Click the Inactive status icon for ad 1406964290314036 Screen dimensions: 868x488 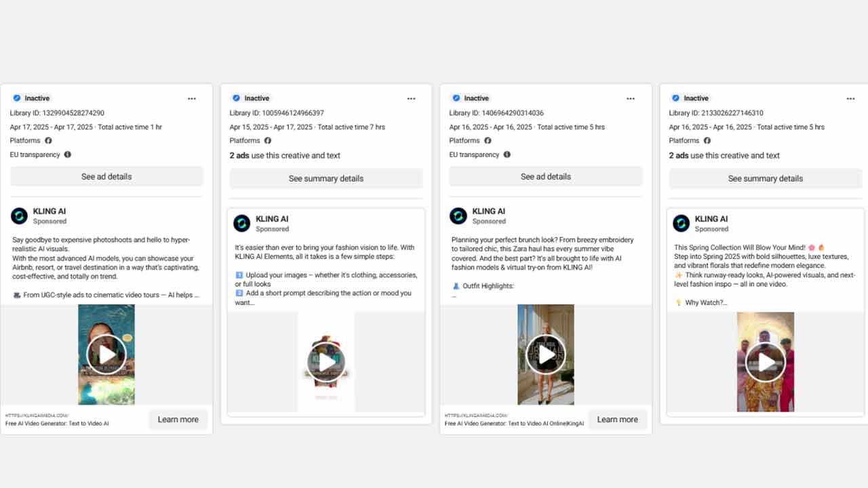point(456,98)
